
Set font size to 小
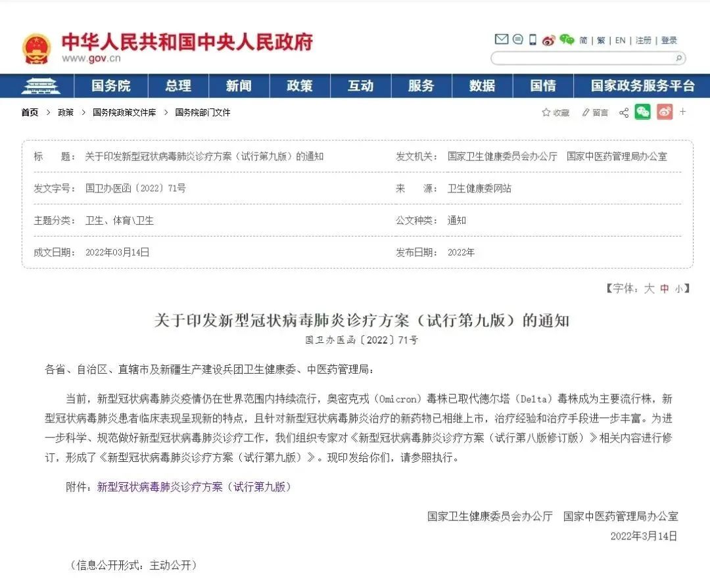tap(678, 289)
